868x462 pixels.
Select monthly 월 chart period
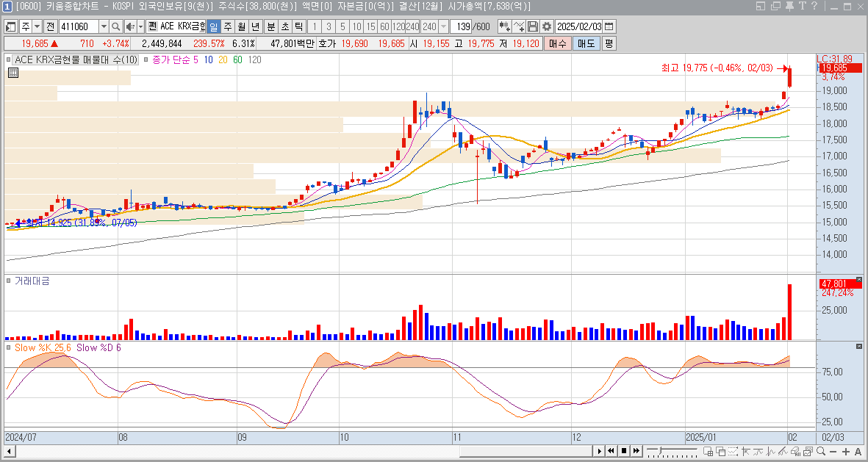[x=241, y=26]
